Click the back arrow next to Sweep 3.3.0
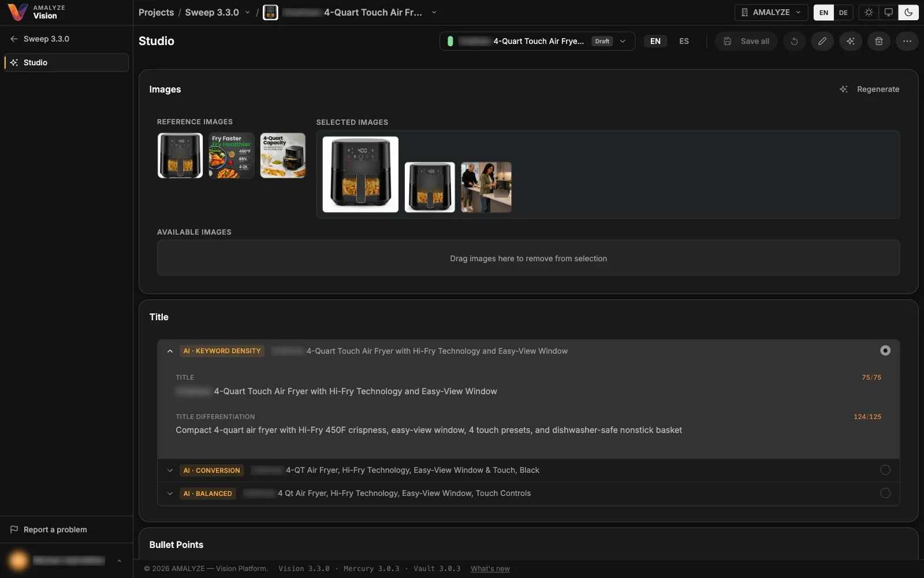Screen dimensions: 924x578 (x=14, y=39)
